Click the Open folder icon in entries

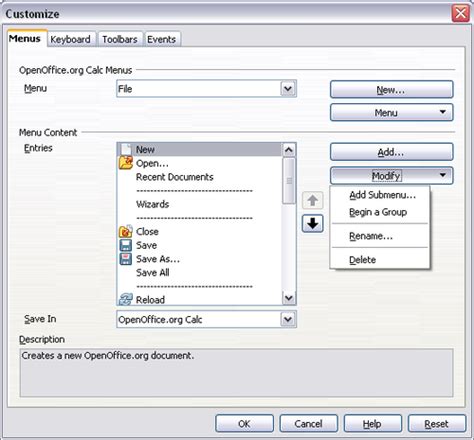coord(126,163)
